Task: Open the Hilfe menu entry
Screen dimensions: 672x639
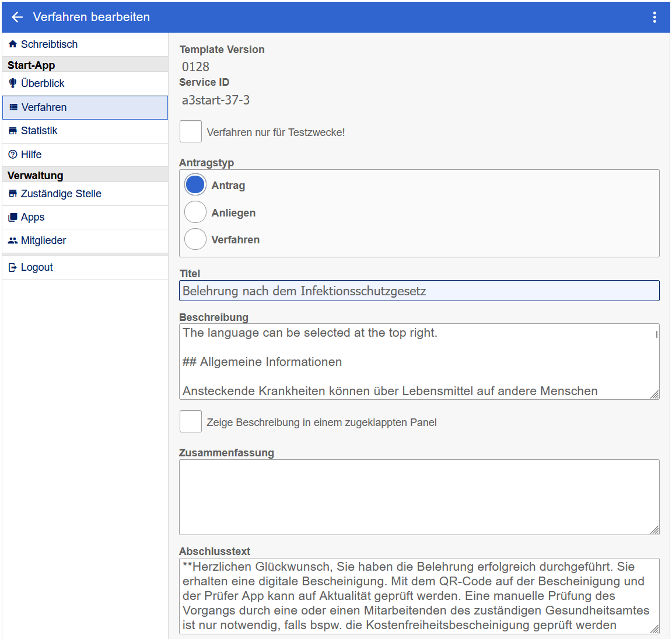Action: pos(85,155)
